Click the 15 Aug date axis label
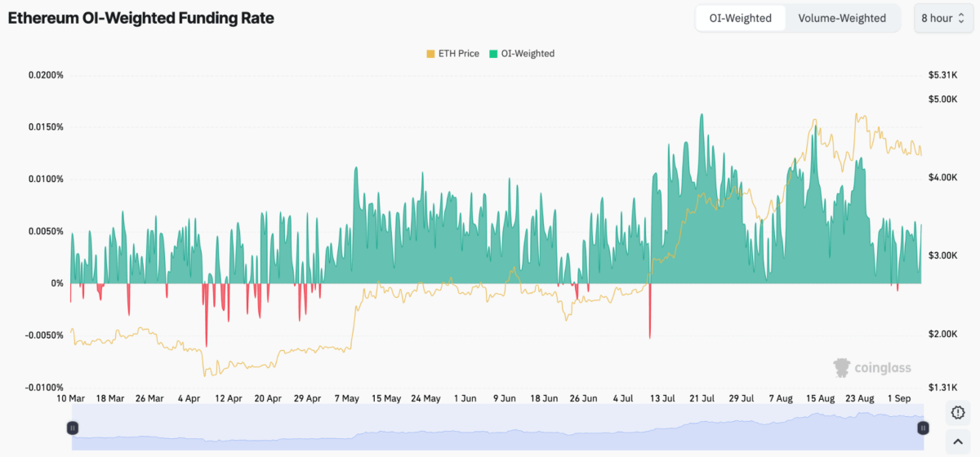 819,398
